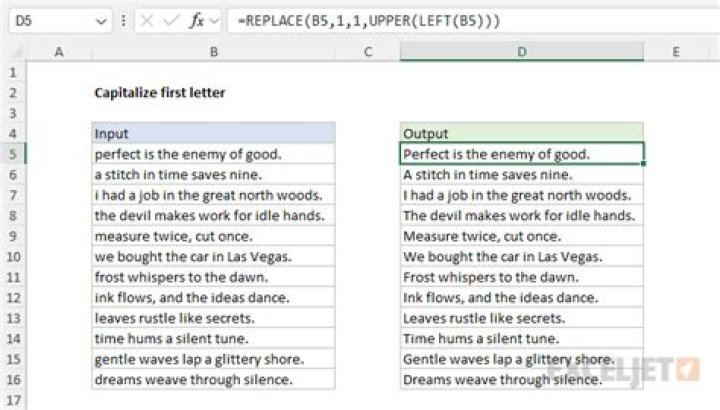Image resolution: width=720 pixels, height=410 pixels.
Task: Click cell 'frost whispers to the dawn.'
Action: 214,277
